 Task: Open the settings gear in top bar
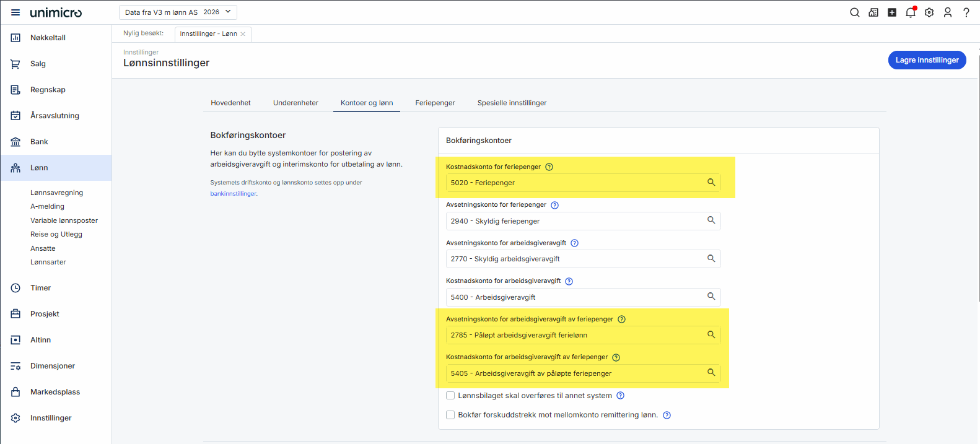point(929,12)
